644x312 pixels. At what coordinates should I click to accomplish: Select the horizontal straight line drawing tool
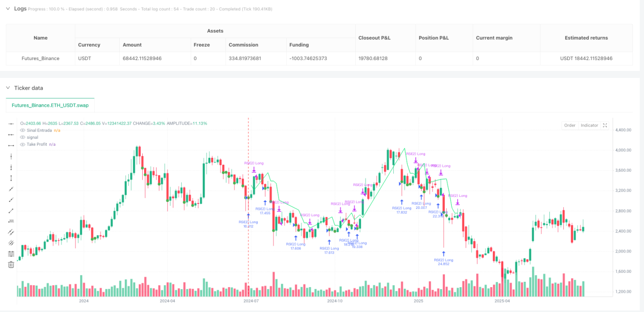click(11, 124)
